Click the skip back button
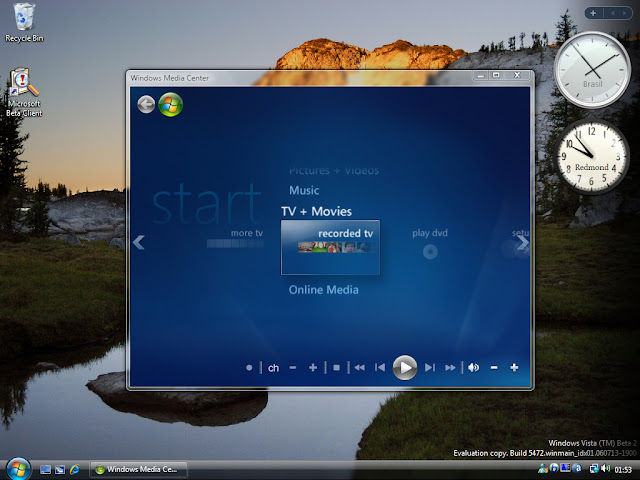The width and height of the screenshot is (640, 480). click(380, 368)
